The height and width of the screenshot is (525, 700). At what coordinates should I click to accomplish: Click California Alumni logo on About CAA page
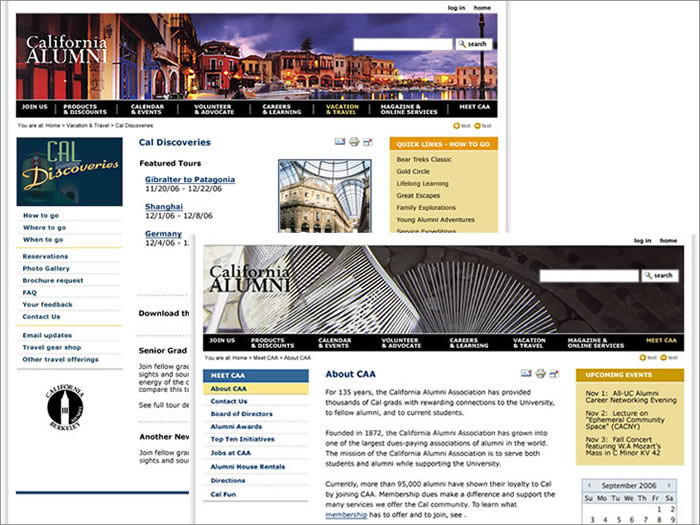click(250, 279)
